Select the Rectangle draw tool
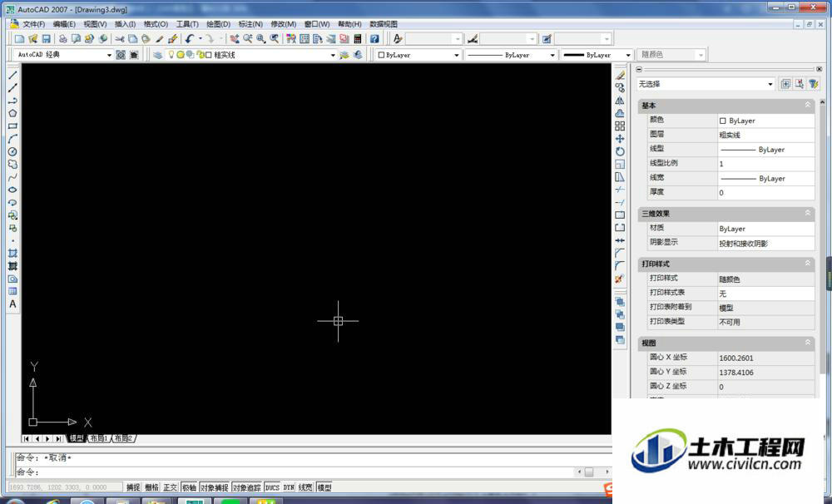832x504 pixels. point(12,126)
